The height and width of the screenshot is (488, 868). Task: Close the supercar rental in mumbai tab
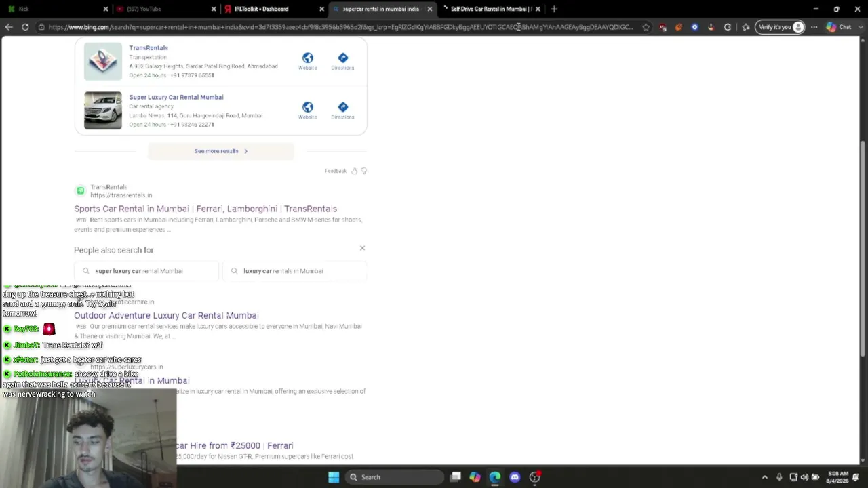tap(429, 9)
